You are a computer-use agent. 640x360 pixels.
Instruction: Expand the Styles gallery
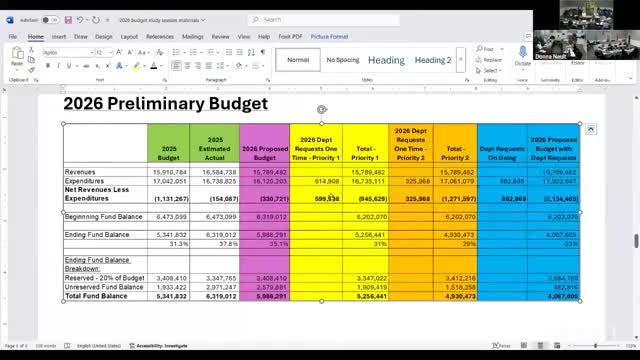click(x=461, y=60)
